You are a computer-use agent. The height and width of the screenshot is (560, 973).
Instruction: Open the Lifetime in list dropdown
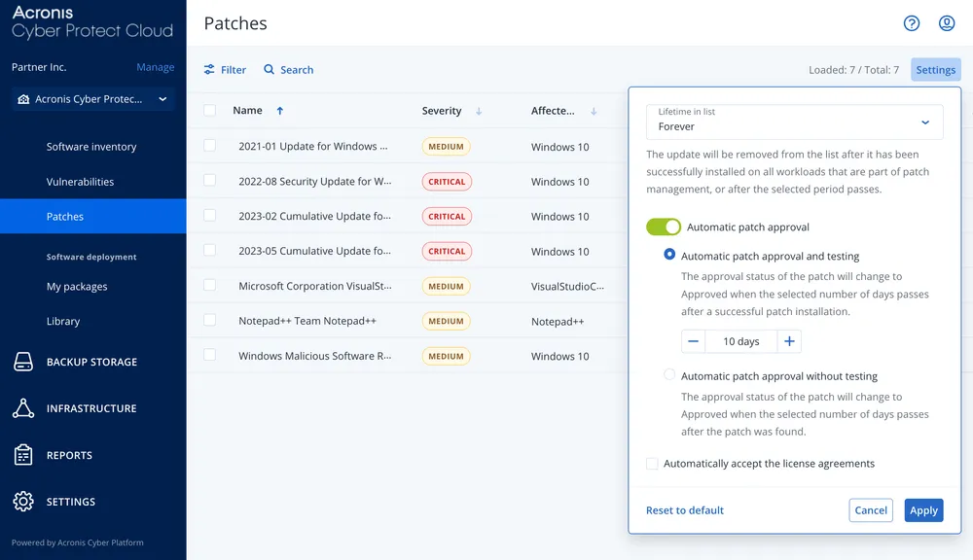click(794, 122)
